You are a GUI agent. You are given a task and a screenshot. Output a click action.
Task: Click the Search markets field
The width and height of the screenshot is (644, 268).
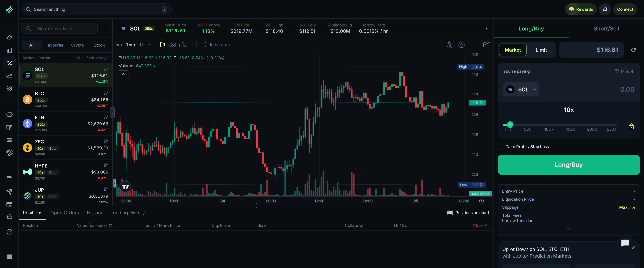pos(60,28)
